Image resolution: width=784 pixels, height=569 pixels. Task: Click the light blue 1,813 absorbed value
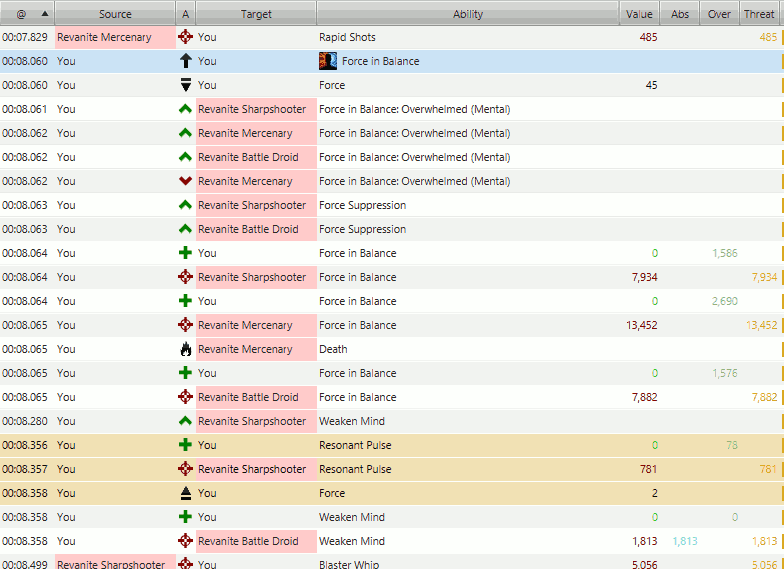685,541
